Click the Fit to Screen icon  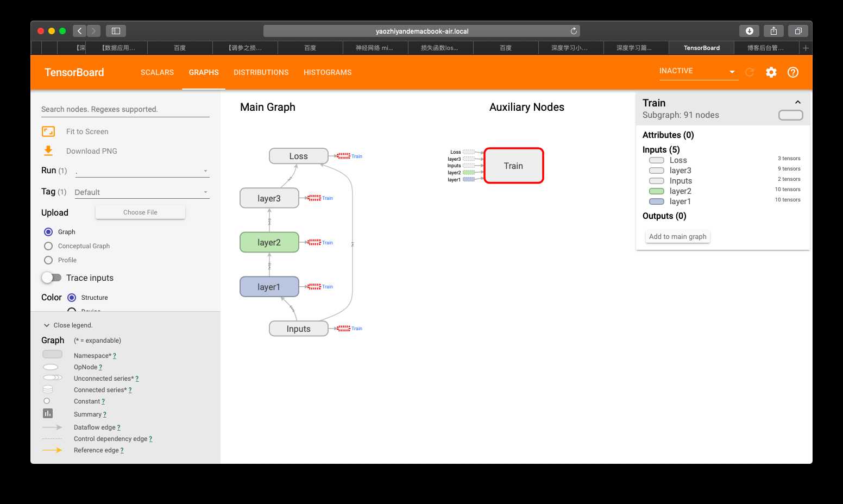pyautogui.click(x=48, y=131)
